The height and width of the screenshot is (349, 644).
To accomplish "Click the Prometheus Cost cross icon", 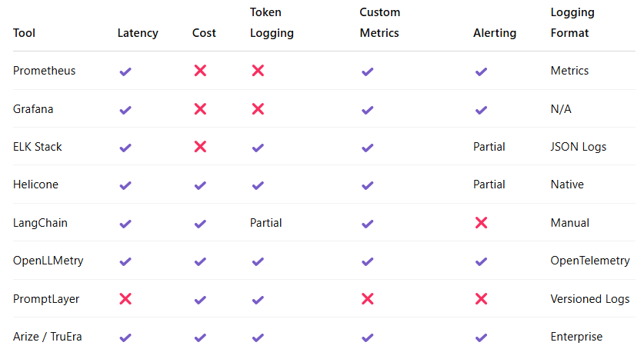I will [200, 71].
